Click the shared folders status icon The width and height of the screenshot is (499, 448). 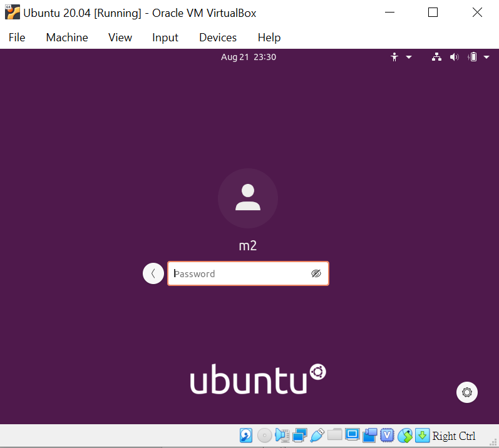[335, 435]
